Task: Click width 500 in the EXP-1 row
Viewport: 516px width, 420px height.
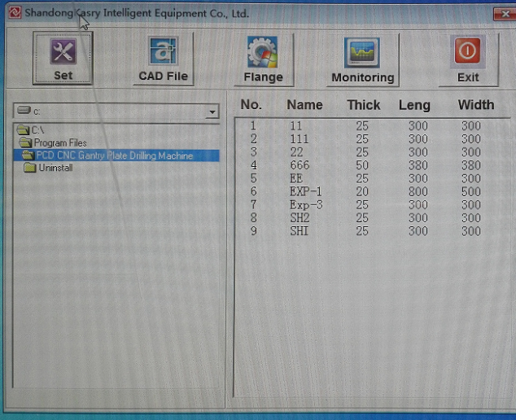Action: pos(471,191)
